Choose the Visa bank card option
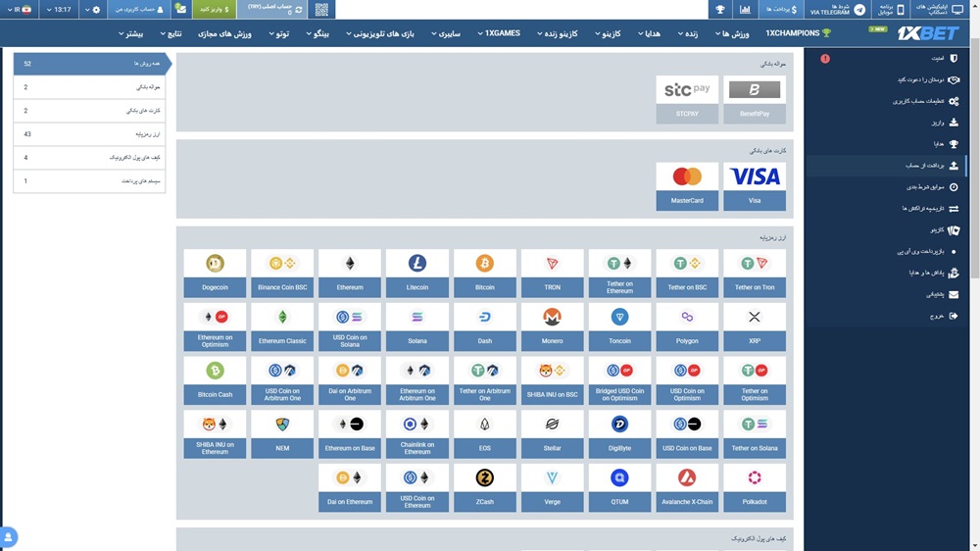 point(755,185)
